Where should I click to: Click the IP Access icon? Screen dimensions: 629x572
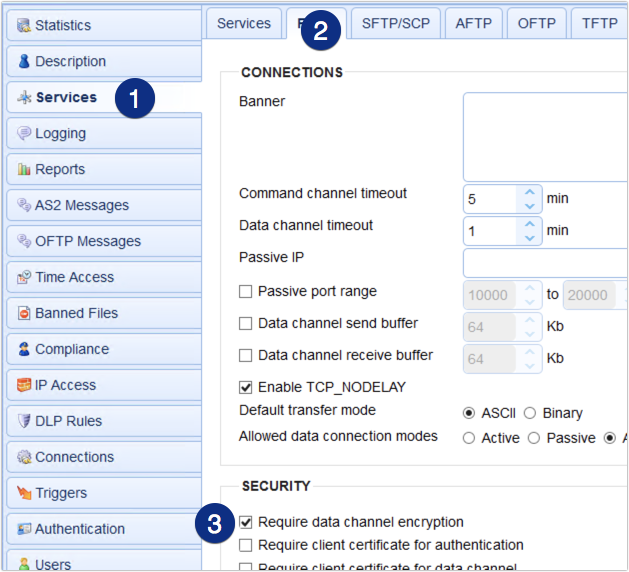pyautogui.click(x=24, y=385)
